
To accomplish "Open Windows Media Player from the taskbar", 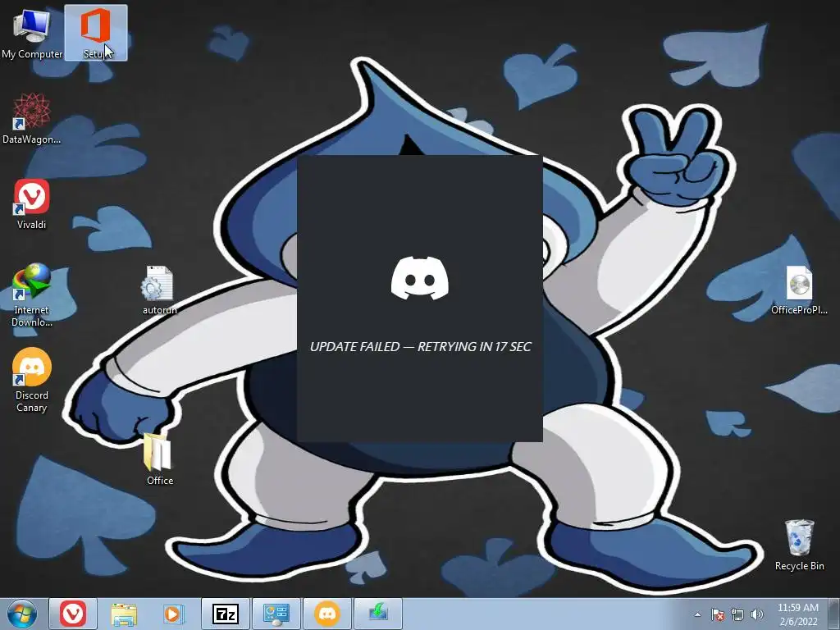I will tap(174, 614).
